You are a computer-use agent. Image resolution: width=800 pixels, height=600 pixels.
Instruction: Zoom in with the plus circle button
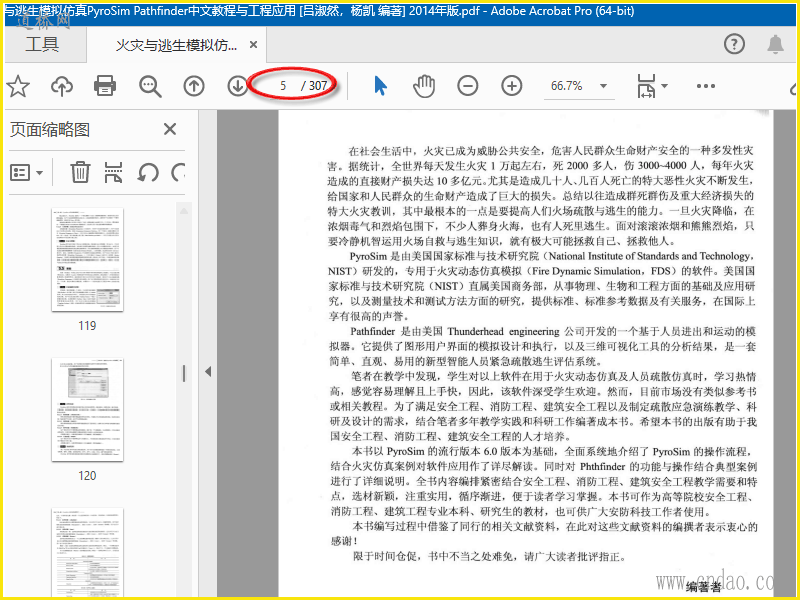tap(511, 86)
